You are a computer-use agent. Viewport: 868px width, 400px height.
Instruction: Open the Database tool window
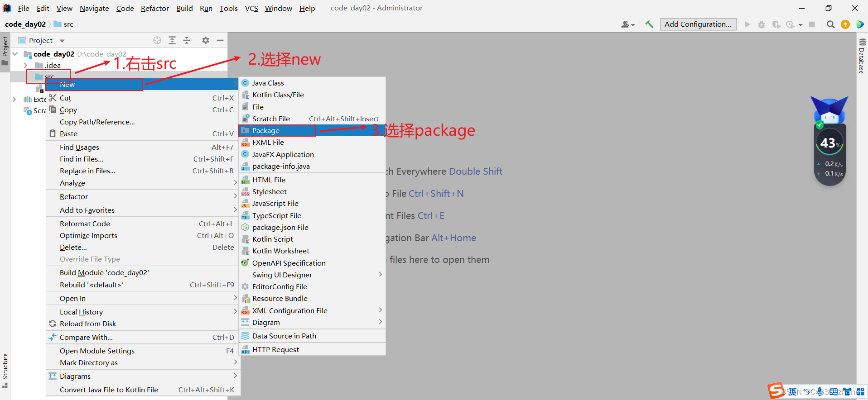pos(862,56)
